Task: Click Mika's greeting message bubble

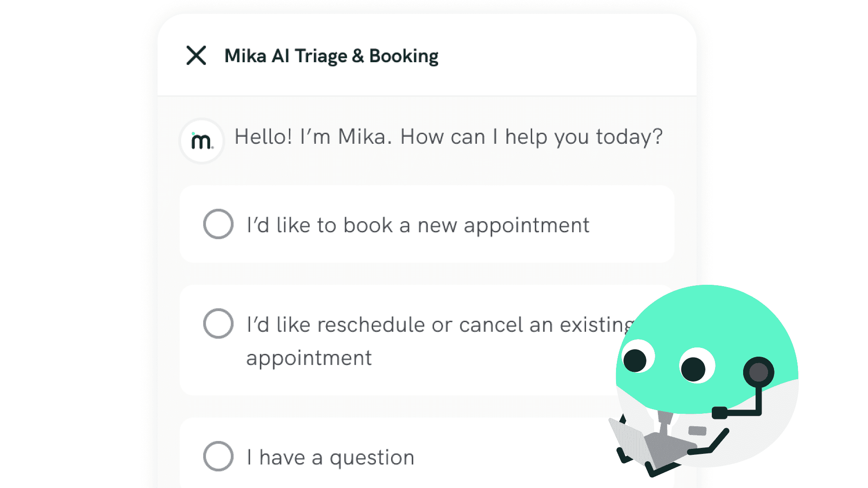Action: (x=449, y=136)
